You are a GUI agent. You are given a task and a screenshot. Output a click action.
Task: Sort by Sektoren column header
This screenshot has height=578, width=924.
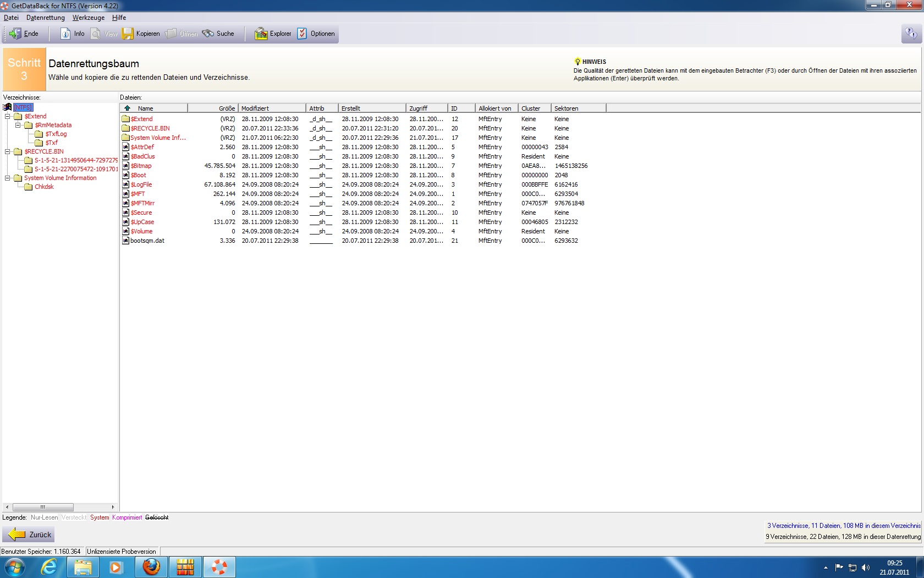578,108
